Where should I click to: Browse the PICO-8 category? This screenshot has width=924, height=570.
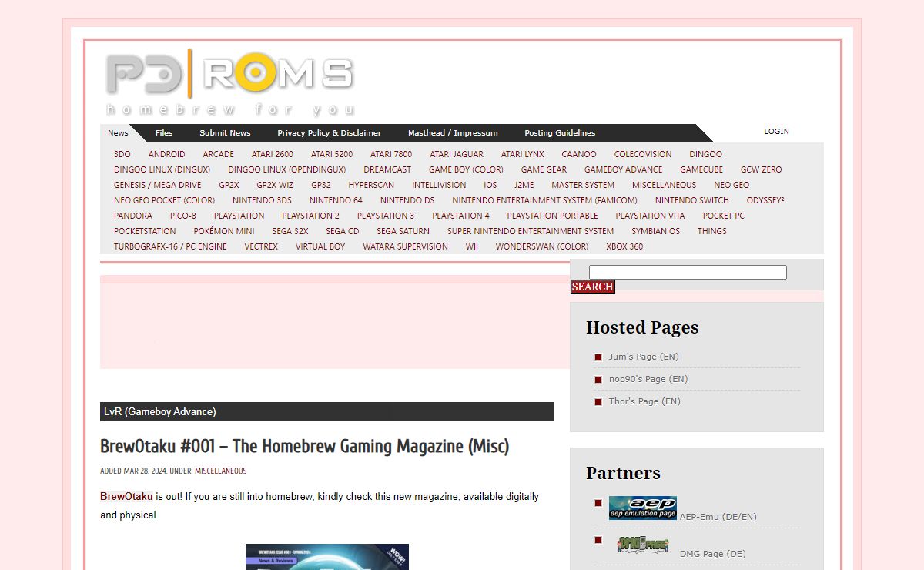(183, 216)
